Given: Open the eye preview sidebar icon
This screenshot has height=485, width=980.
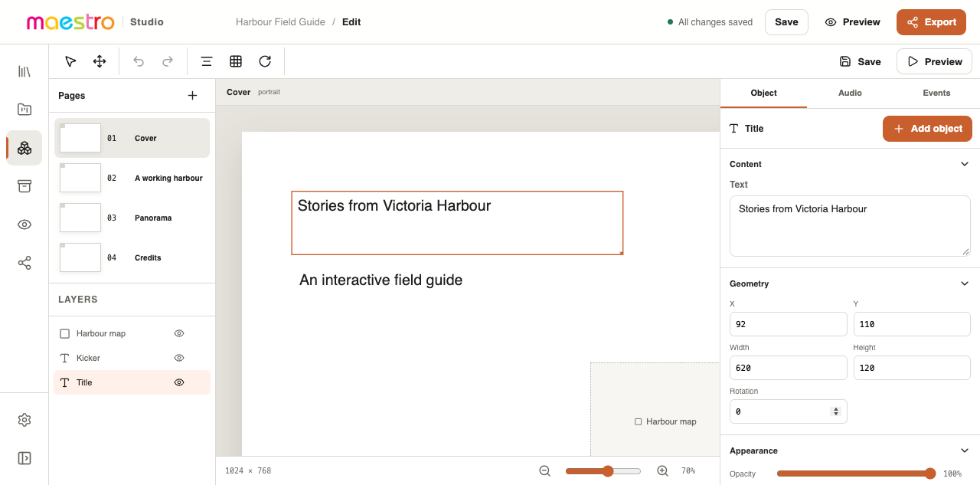Looking at the screenshot, I should click(24, 224).
